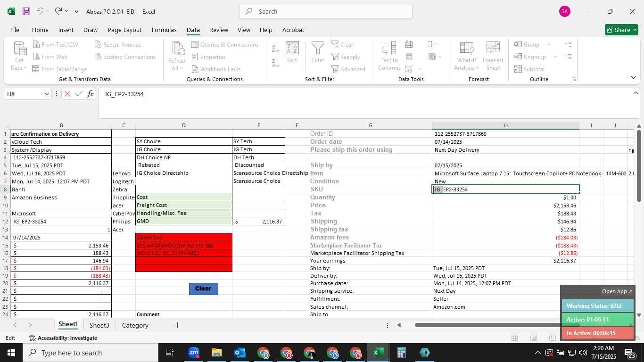The image size is (644, 362).
Task: Click the Consolidate icon
Action: [432, 45]
